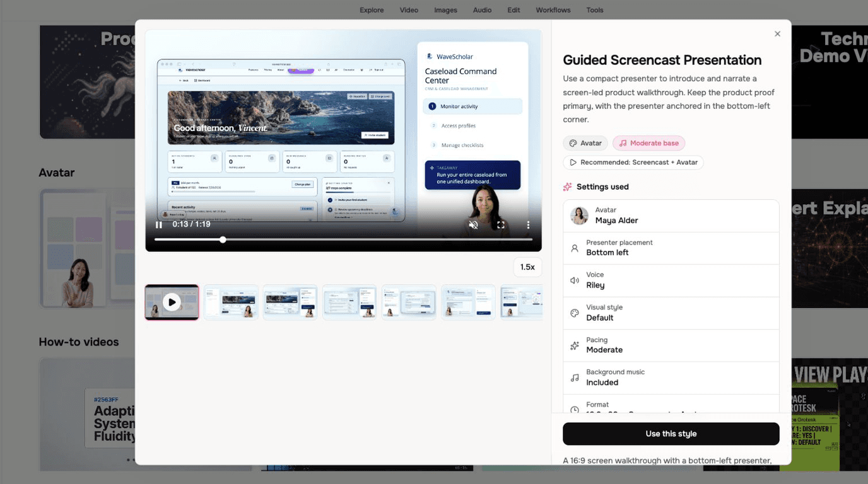The image size is (868, 484).
Task: Close the Guided Screencast Presentation dialog
Action: pyautogui.click(x=777, y=34)
